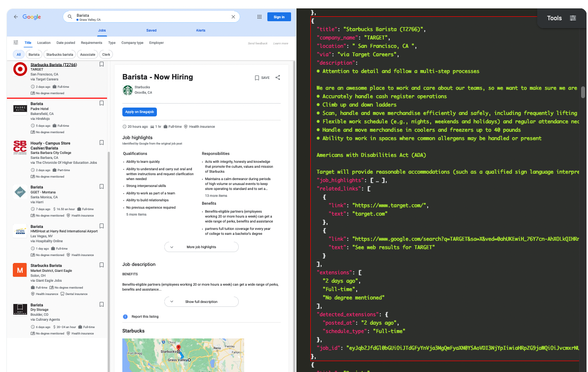Click the Sign in button

pos(279,16)
